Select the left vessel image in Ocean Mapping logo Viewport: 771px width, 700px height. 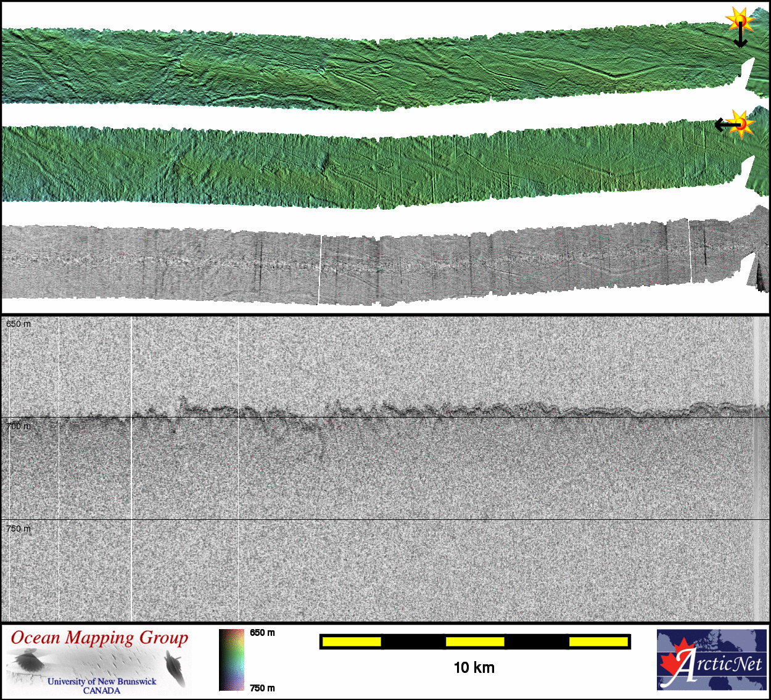tap(28, 664)
